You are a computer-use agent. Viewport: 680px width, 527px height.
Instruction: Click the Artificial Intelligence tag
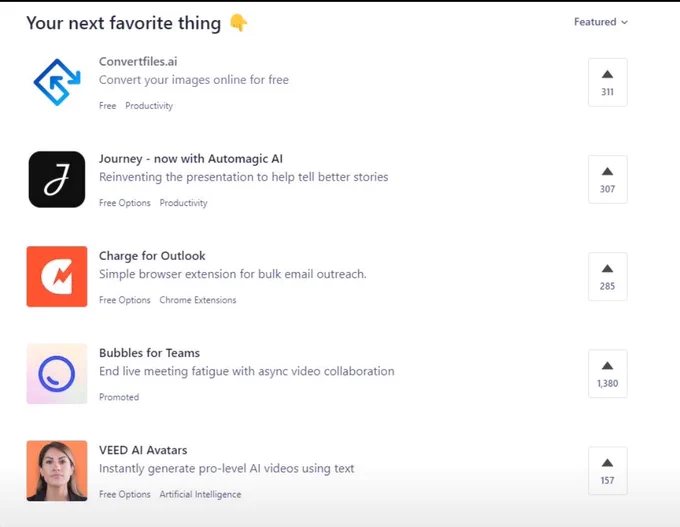(x=200, y=494)
